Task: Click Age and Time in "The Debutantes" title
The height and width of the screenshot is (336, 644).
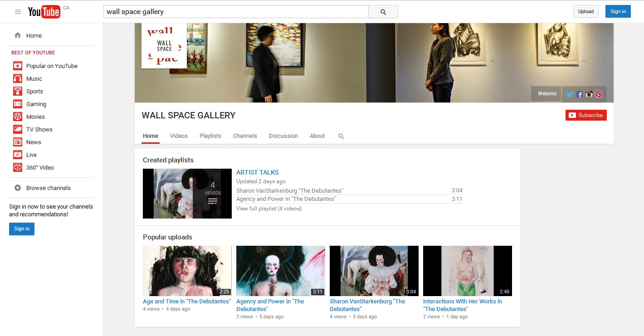Action: (187, 301)
